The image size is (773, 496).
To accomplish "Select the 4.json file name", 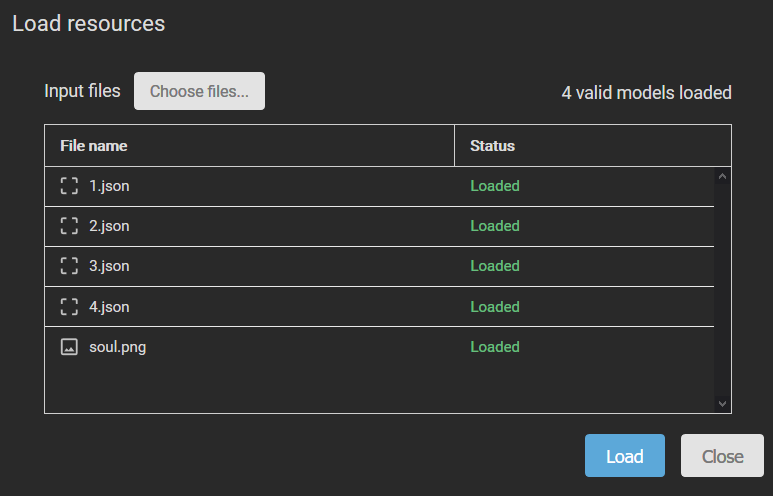I will [109, 307].
